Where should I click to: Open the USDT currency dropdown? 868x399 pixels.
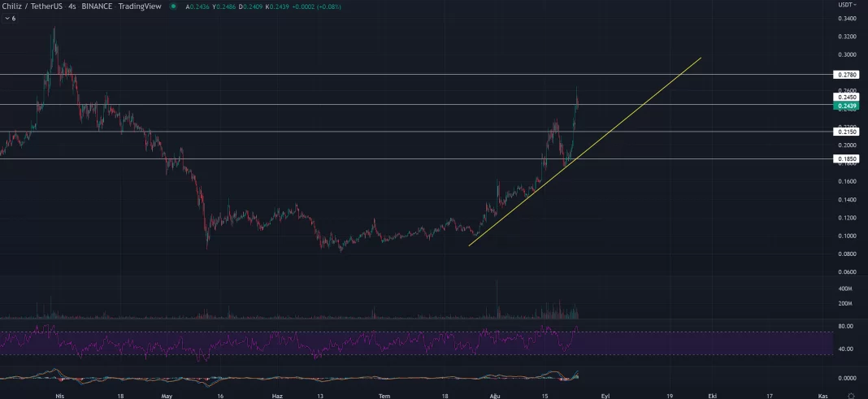tap(848, 5)
